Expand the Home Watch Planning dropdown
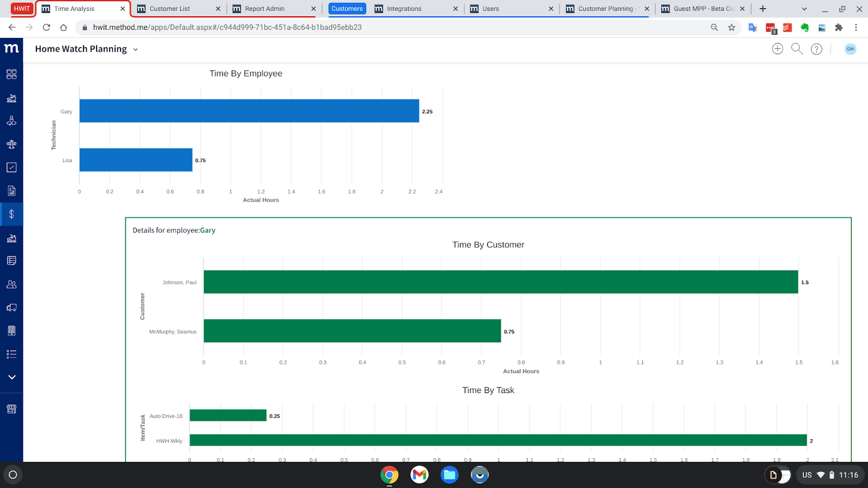The width and height of the screenshot is (868, 488). (136, 49)
